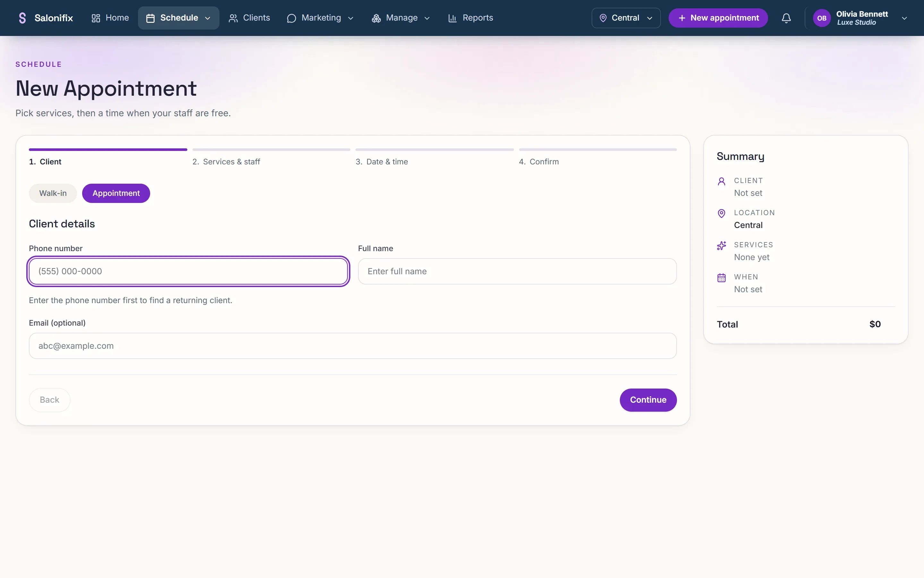Expand the Marketing menu chevron
This screenshot has height=578, width=924.
point(350,18)
